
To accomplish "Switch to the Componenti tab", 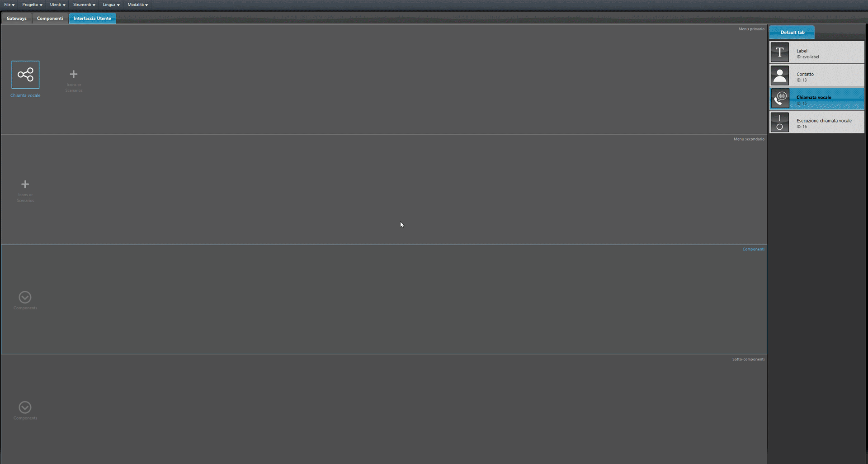I will 50,19.
